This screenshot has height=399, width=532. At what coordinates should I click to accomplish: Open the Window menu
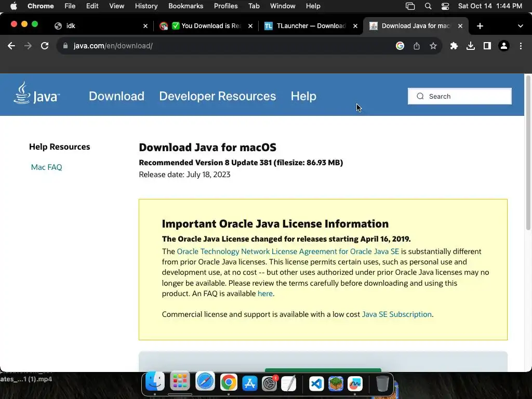point(283,6)
